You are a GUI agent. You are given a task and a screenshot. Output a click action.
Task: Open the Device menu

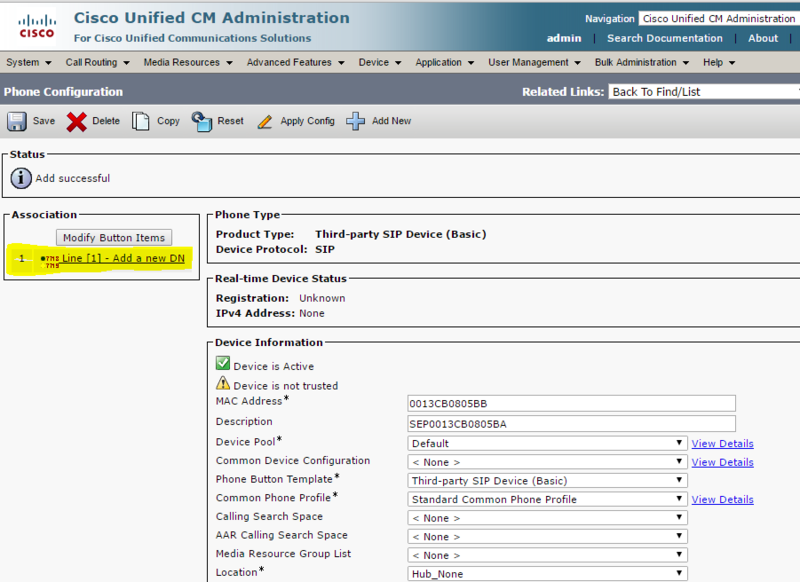(373, 61)
